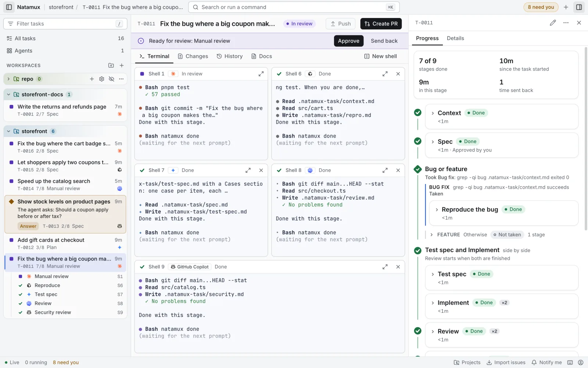Expand the Implement stage
Image resolution: width=588 pixels, height=368 pixels.
(x=433, y=303)
